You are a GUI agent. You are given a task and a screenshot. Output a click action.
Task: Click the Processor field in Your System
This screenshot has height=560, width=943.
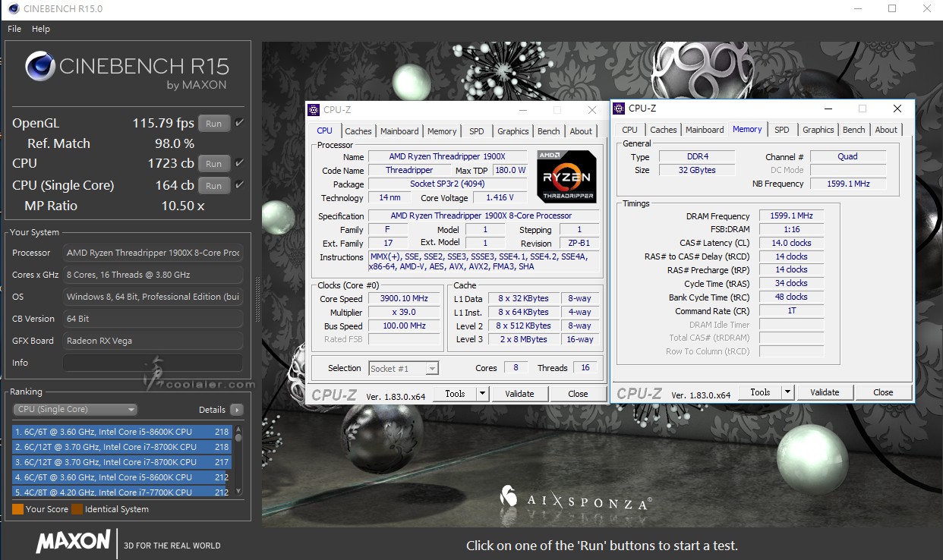[x=153, y=253]
